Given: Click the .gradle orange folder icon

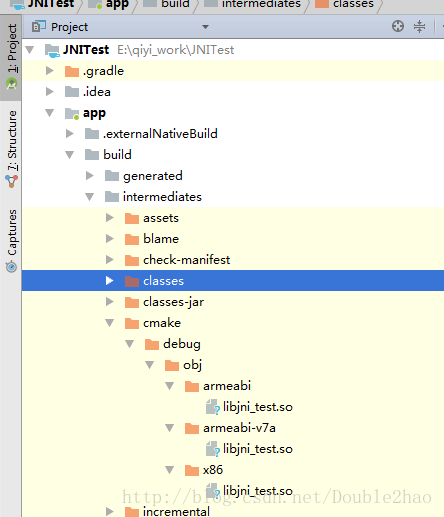Looking at the screenshot, I should point(72,71).
